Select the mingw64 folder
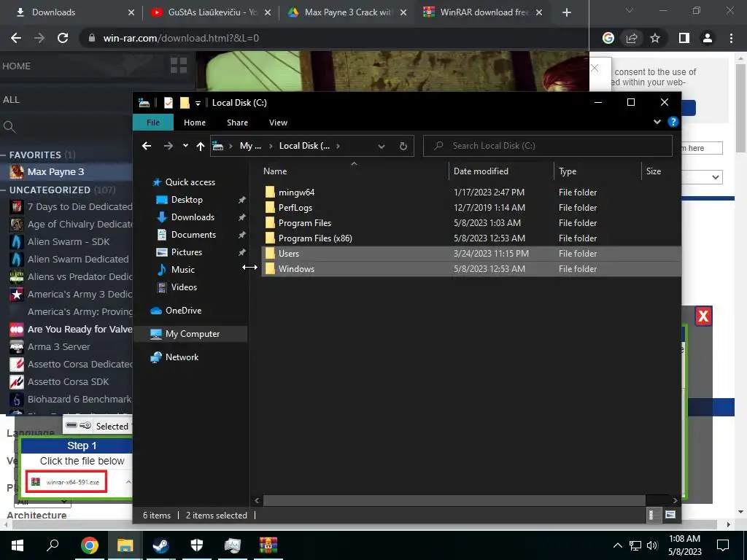747x560 pixels. coord(296,192)
